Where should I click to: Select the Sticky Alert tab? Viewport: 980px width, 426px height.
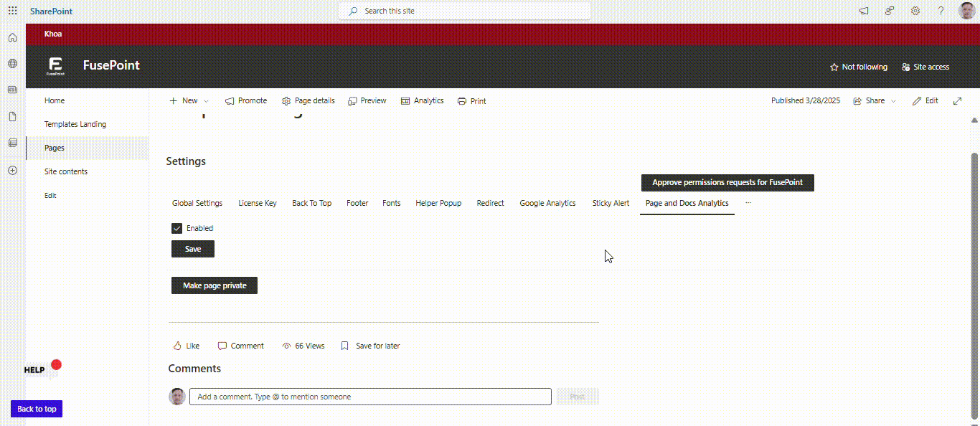(611, 203)
